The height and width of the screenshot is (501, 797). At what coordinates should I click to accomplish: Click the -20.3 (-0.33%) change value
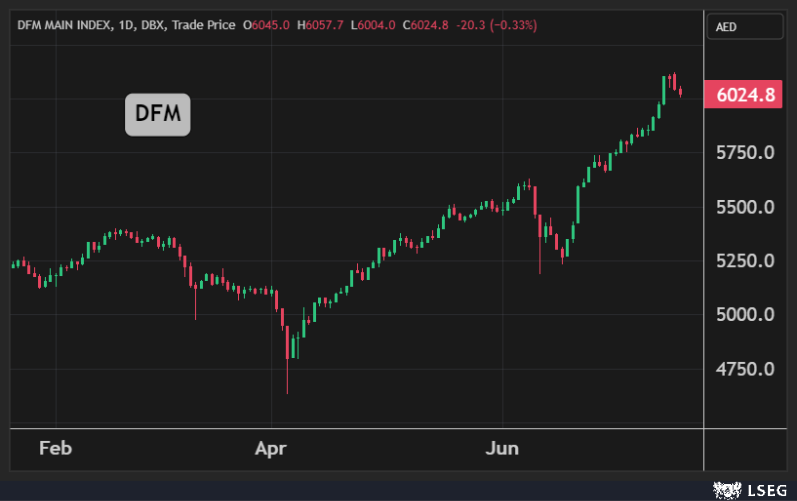(x=496, y=25)
